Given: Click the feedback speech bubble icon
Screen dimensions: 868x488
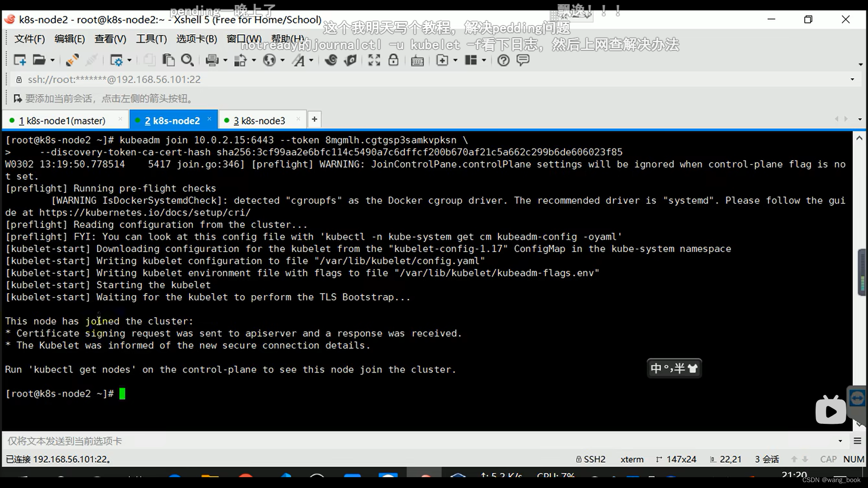Looking at the screenshot, I should coord(523,60).
